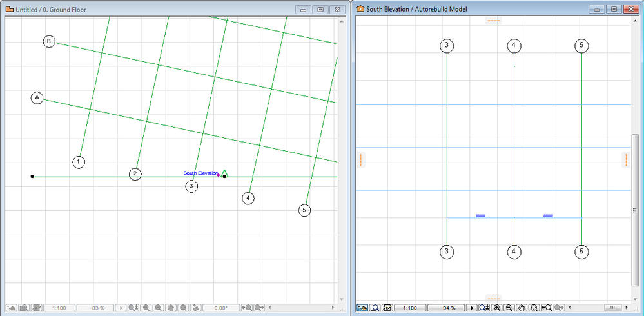
Task: Select bottom grid marker 4 in South Elevation
Action: [514, 252]
